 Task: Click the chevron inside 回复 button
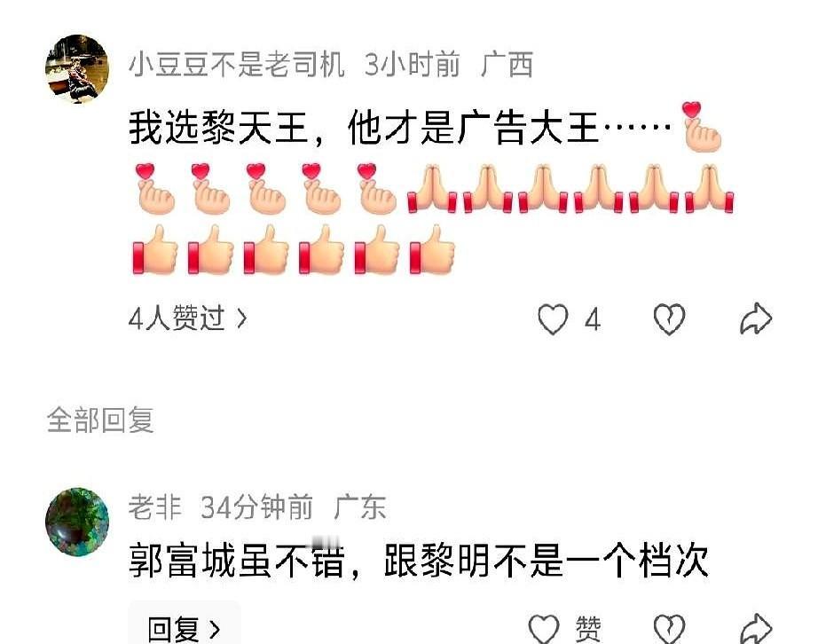pyautogui.click(x=215, y=630)
